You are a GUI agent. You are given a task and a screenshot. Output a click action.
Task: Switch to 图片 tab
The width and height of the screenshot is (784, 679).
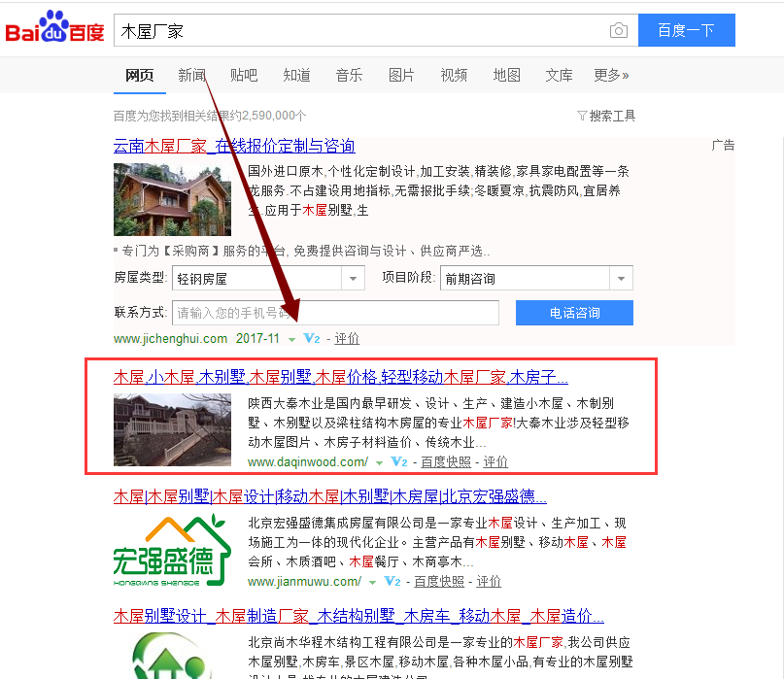coord(401,76)
